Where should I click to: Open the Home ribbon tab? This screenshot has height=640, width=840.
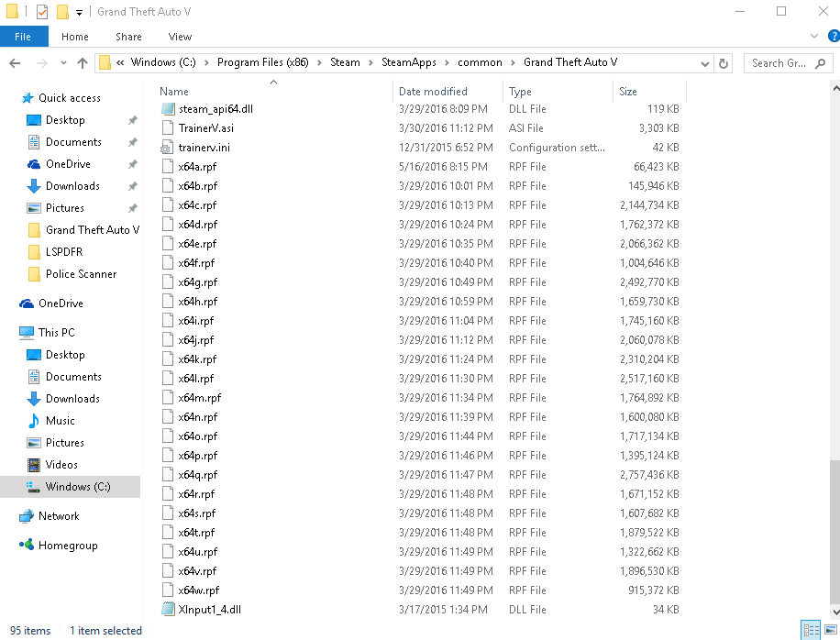pyautogui.click(x=75, y=37)
